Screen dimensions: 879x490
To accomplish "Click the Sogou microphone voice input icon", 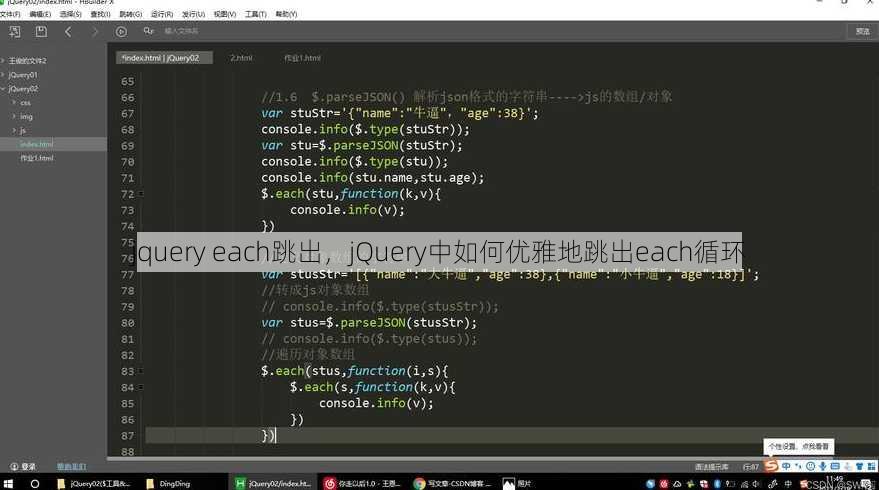I will (x=822, y=466).
